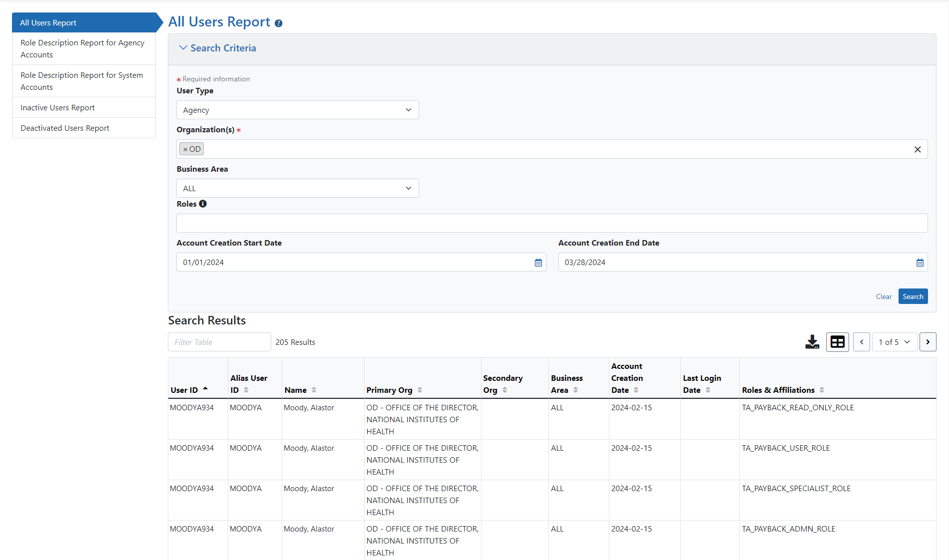
Task: Click the Filter Table input
Action: (219, 342)
